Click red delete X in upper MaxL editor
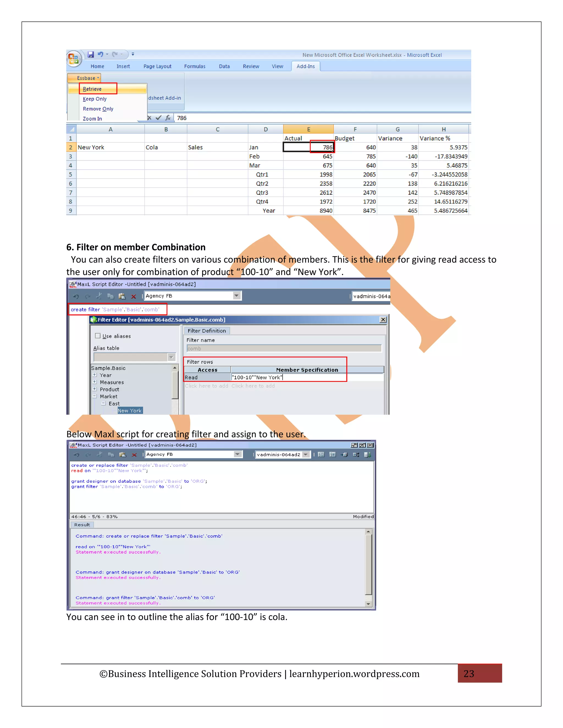 pyautogui.click(x=133, y=296)
